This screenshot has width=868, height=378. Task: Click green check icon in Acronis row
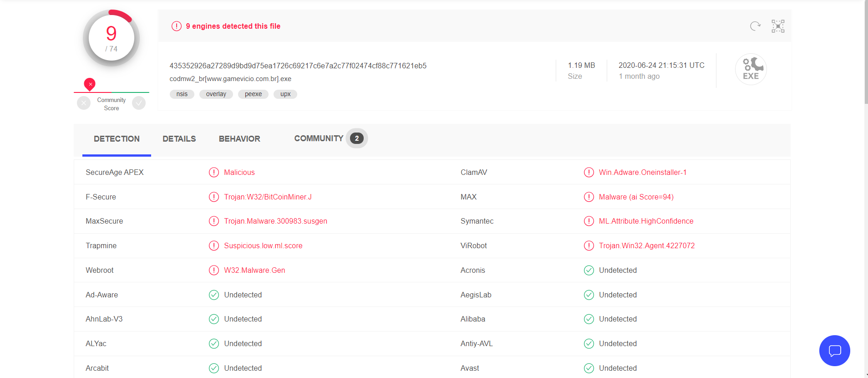click(x=589, y=270)
